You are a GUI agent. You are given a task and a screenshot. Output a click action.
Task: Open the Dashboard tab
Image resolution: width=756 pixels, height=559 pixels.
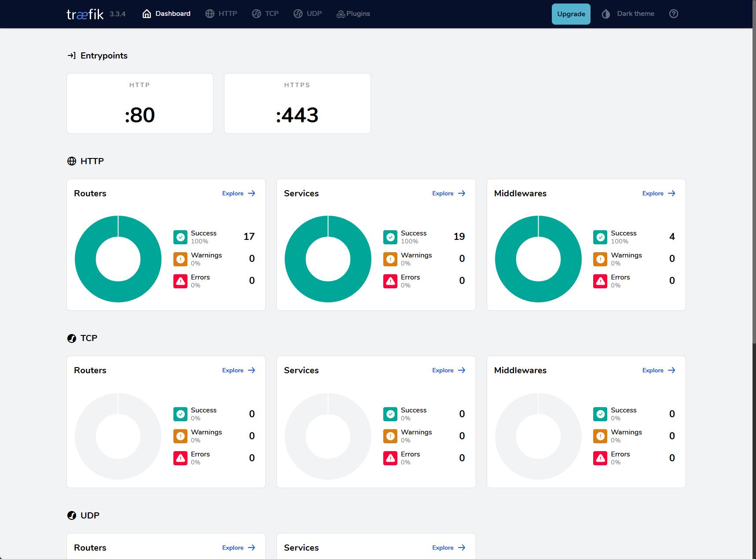166,14
